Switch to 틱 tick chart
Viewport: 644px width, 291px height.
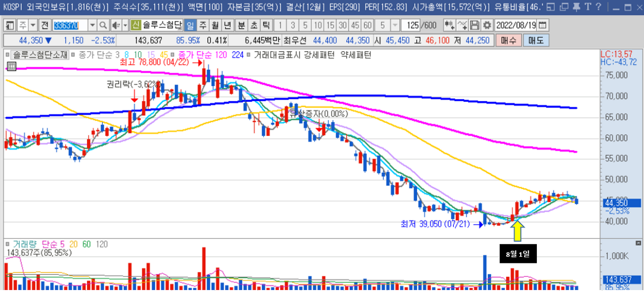(x=266, y=25)
